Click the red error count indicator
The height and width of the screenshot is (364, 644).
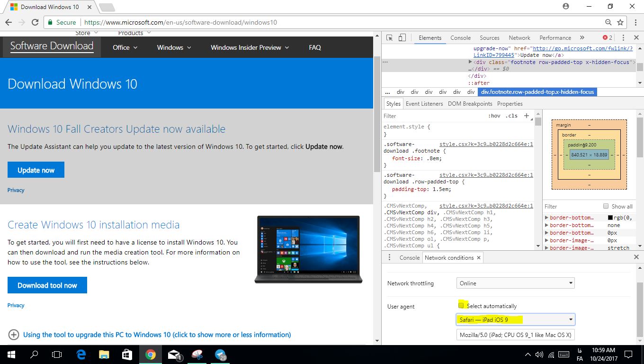coord(608,38)
